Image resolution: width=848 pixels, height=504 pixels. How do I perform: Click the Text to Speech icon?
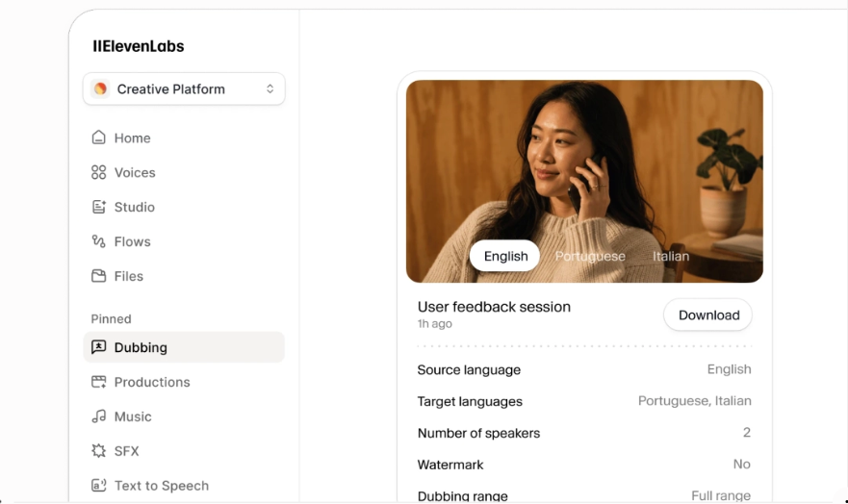coord(98,485)
